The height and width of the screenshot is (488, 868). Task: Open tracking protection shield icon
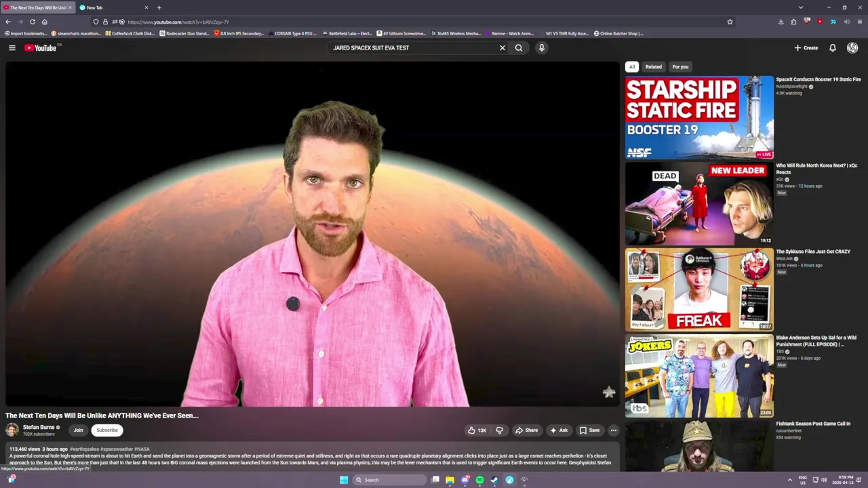click(96, 22)
